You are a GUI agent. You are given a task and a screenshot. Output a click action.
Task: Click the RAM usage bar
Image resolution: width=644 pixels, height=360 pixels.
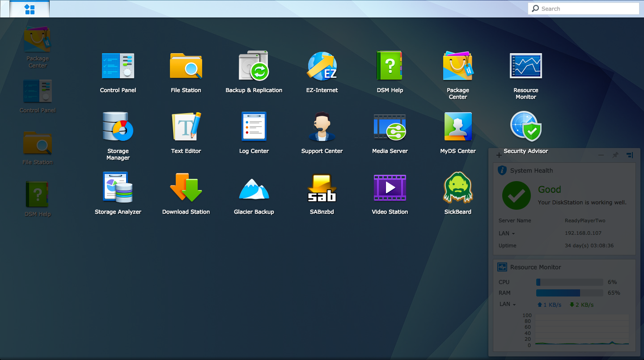(x=570, y=293)
